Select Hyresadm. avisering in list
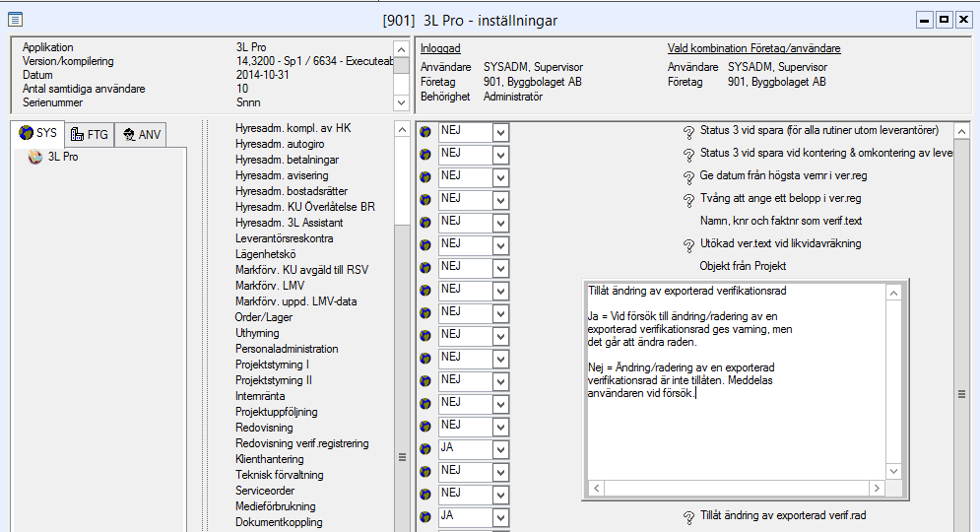Image resolution: width=980 pixels, height=532 pixels. [x=282, y=175]
